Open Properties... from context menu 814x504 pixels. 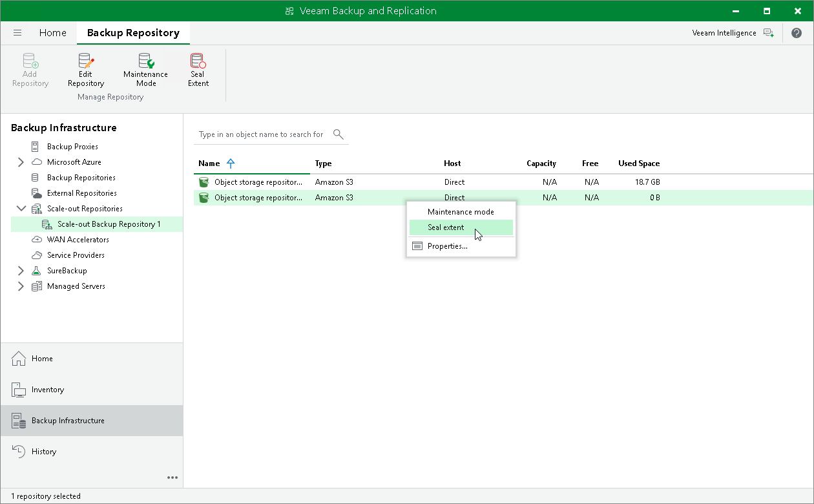pos(461,246)
